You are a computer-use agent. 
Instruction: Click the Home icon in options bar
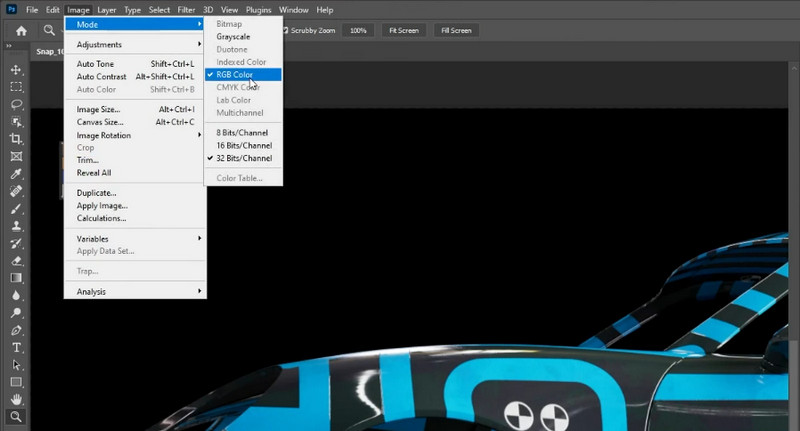21,31
